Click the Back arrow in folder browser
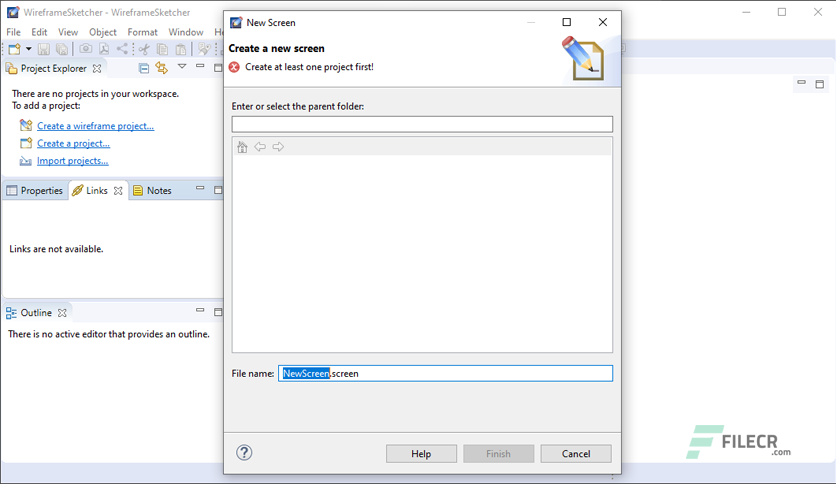The height and width of the screenshot is (484, 836). 260,147
